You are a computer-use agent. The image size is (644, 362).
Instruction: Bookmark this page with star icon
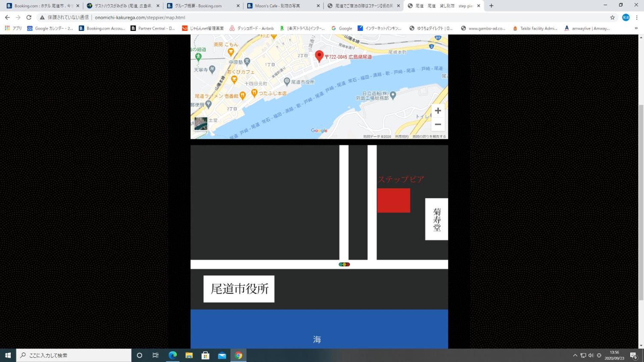(x=612, y=17)
